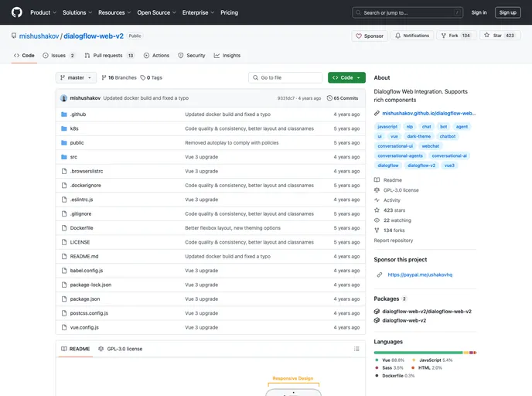Click the link icon beside the paypal URL
Screen dimensions: 532x396
click(x=380, y=275)
